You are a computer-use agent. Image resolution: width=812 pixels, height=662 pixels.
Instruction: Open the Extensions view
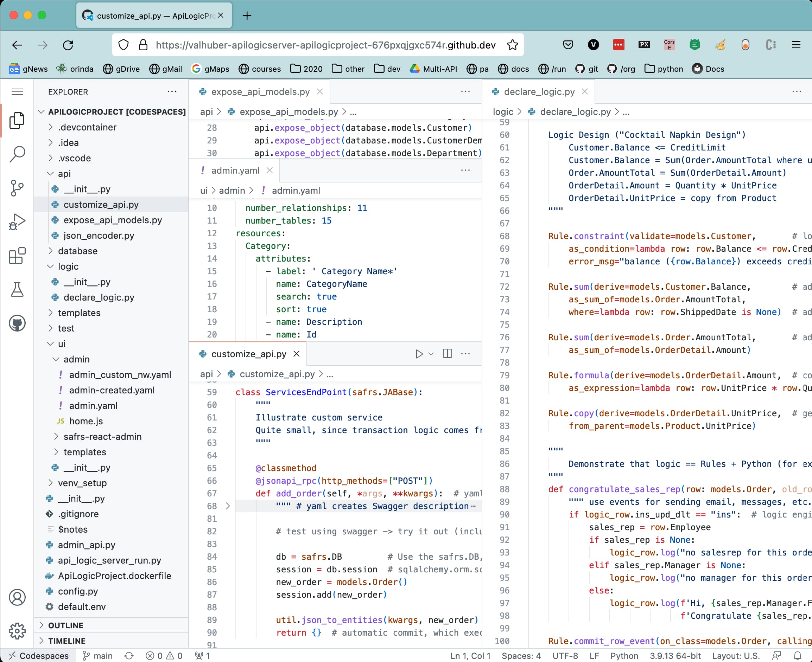coord(17,256)
